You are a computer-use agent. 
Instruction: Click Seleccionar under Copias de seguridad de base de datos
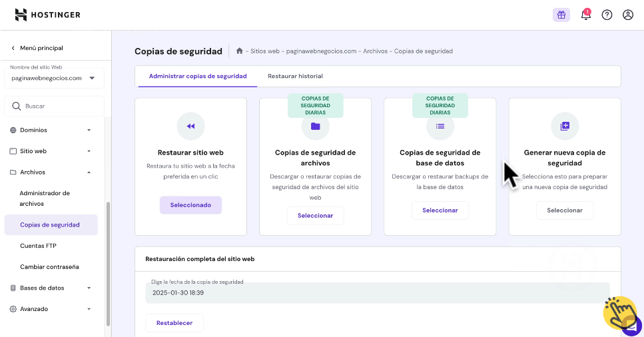point(440,210)
